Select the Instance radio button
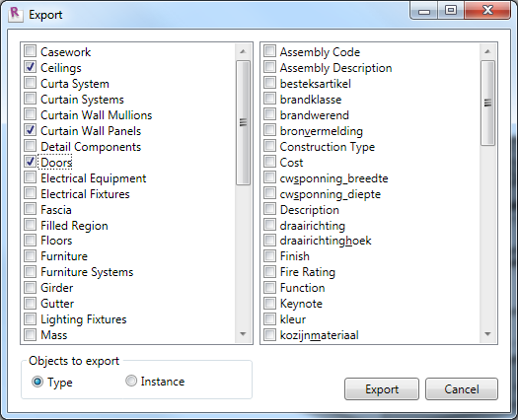Image resolution: width=518 pixels, height=420 pixels. point(131,381)
